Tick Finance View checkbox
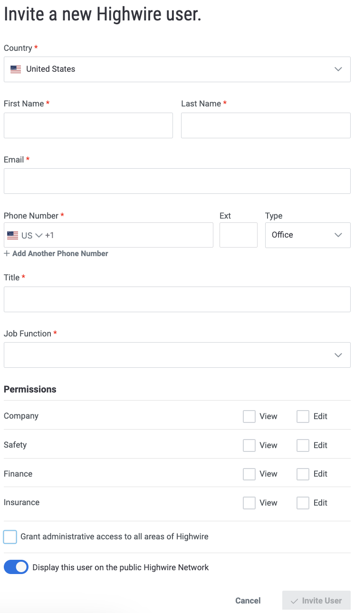 249,474
